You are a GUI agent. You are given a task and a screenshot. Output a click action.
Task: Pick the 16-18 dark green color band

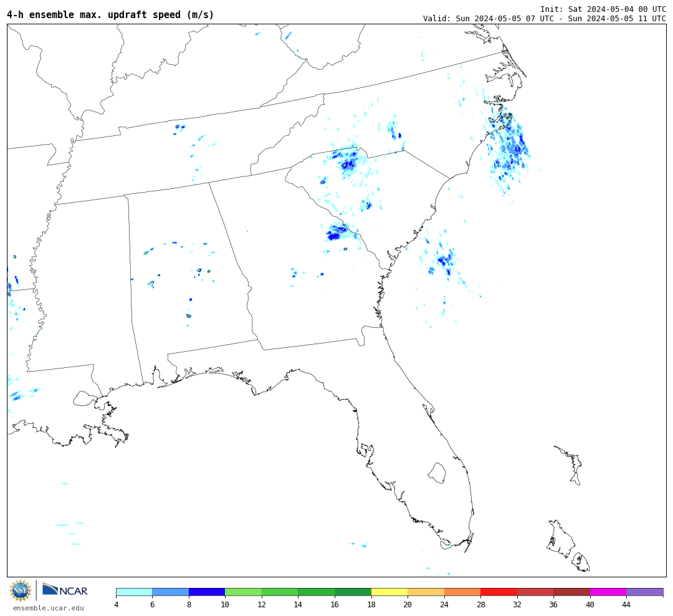point(353,592)
